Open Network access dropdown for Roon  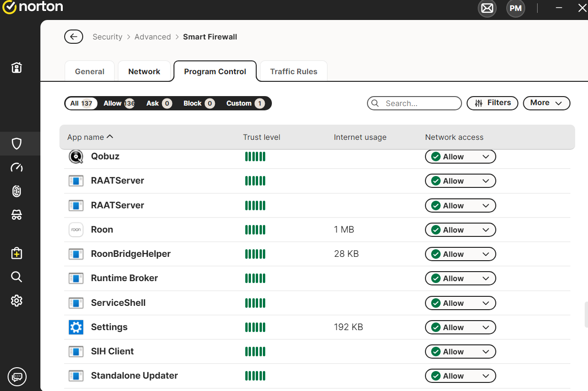point(460,230)
